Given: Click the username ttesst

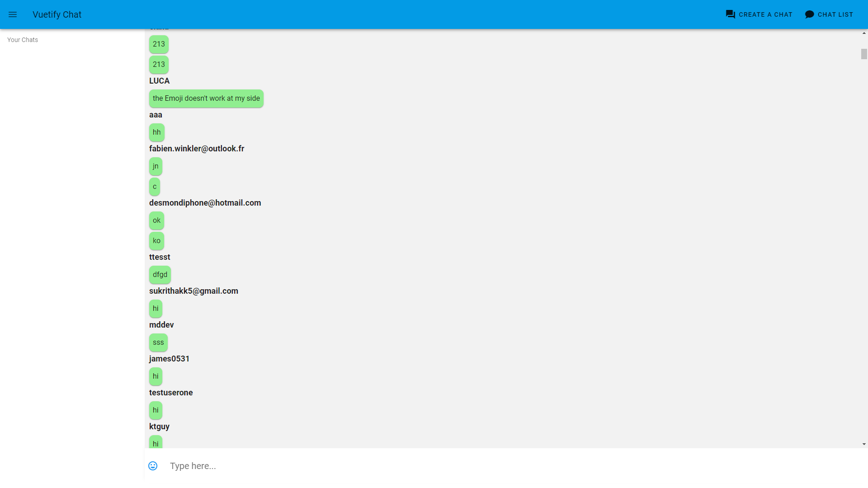Looking at the screenshot, I should pyautogui.click(x=160, y=257).
